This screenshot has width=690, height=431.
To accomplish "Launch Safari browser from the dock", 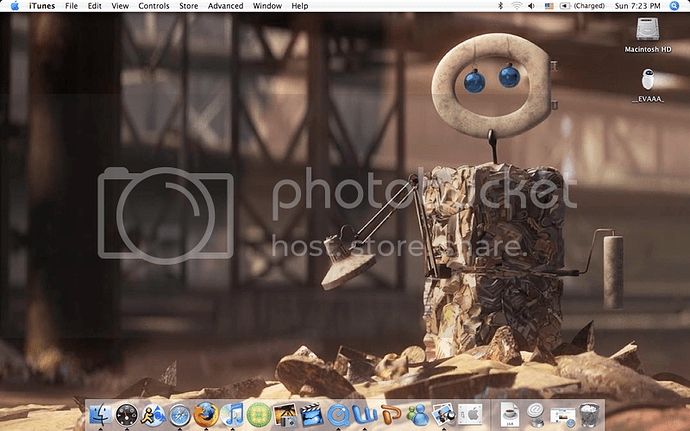I will (x=180, y=413).
